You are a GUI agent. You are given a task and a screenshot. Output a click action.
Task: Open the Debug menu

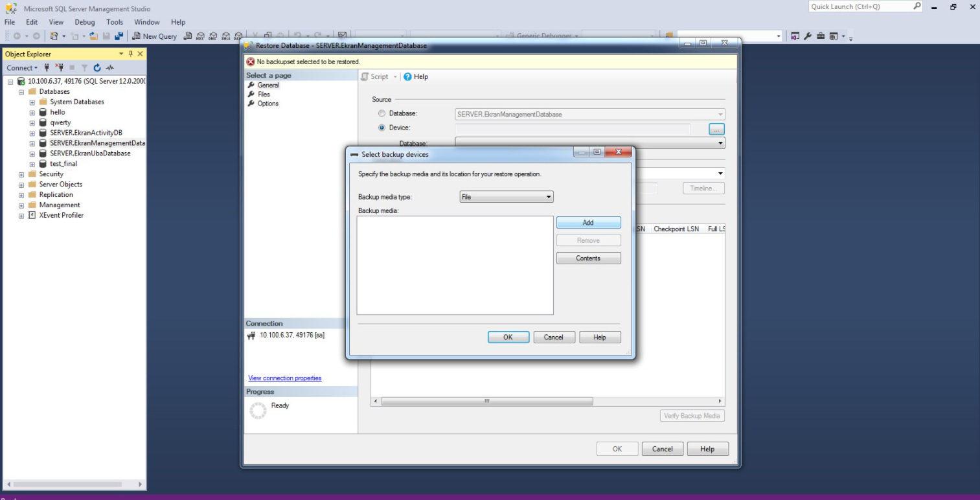click(85, 22)
